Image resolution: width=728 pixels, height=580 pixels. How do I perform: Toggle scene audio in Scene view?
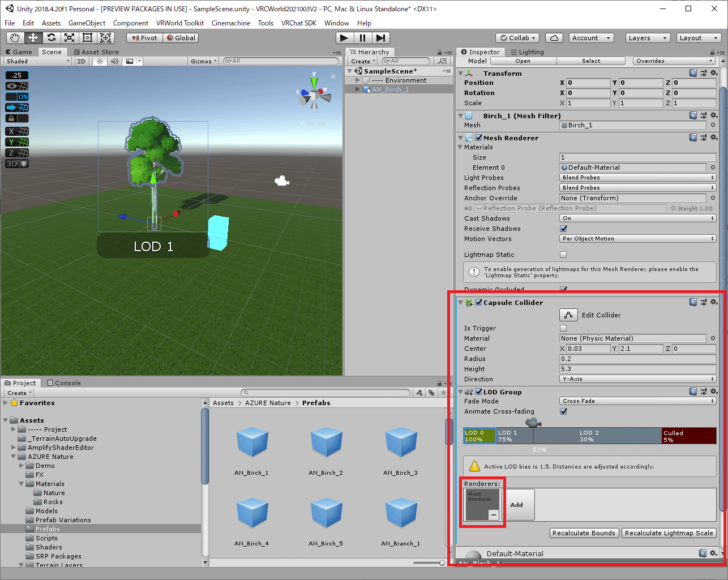tap(114, 61)
